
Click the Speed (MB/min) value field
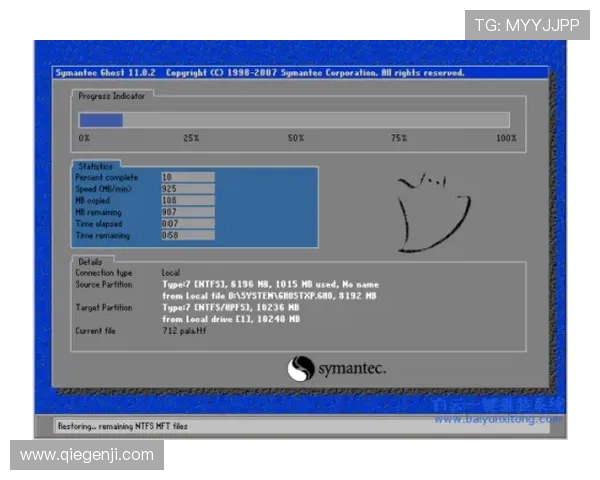(187, 188)
